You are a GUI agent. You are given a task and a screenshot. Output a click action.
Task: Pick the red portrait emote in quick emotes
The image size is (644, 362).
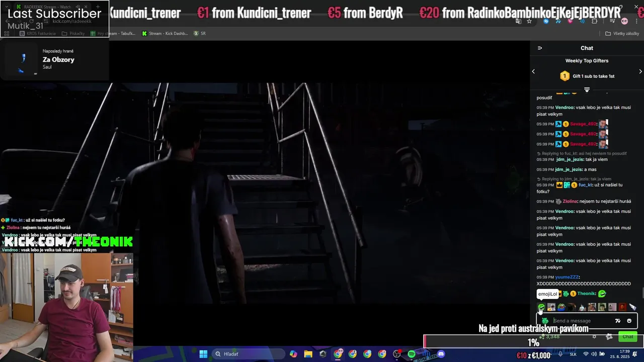coord(622,307)
